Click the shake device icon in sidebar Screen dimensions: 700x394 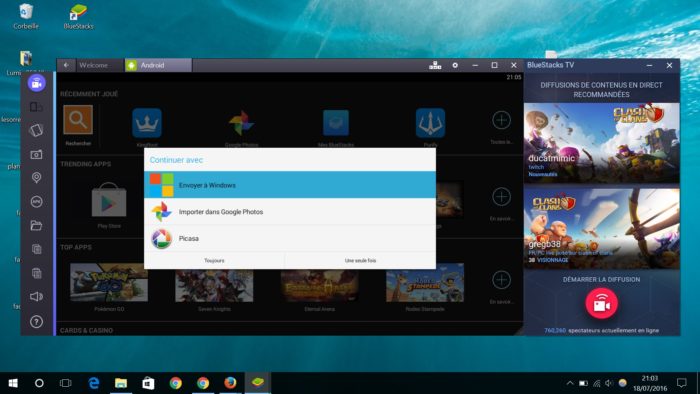click(x=36, y=130)
